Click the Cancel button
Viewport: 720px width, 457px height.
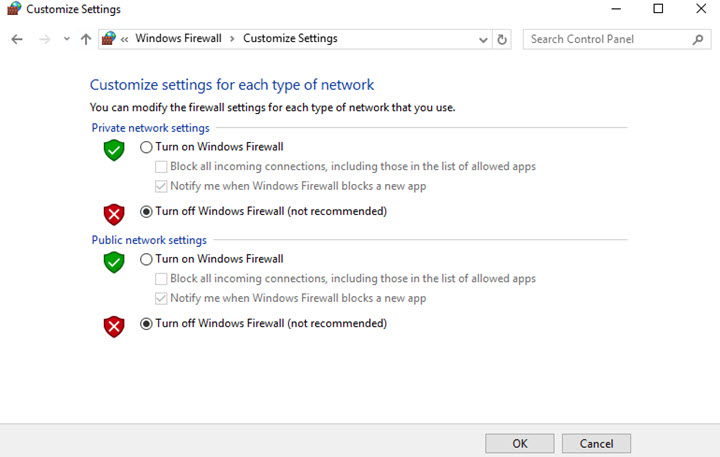click(596, 443)
